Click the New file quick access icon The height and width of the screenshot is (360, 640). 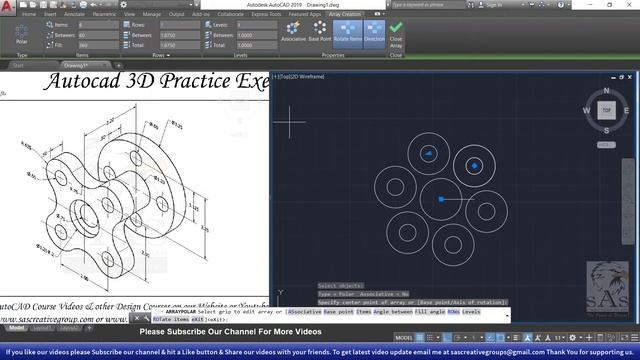[24, 5]
